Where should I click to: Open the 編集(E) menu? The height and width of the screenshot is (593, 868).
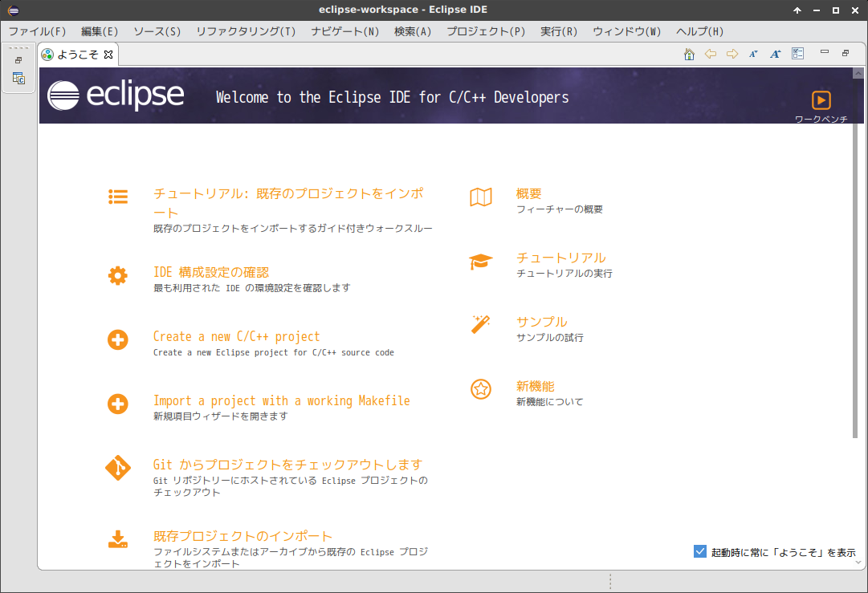[100, 31]
